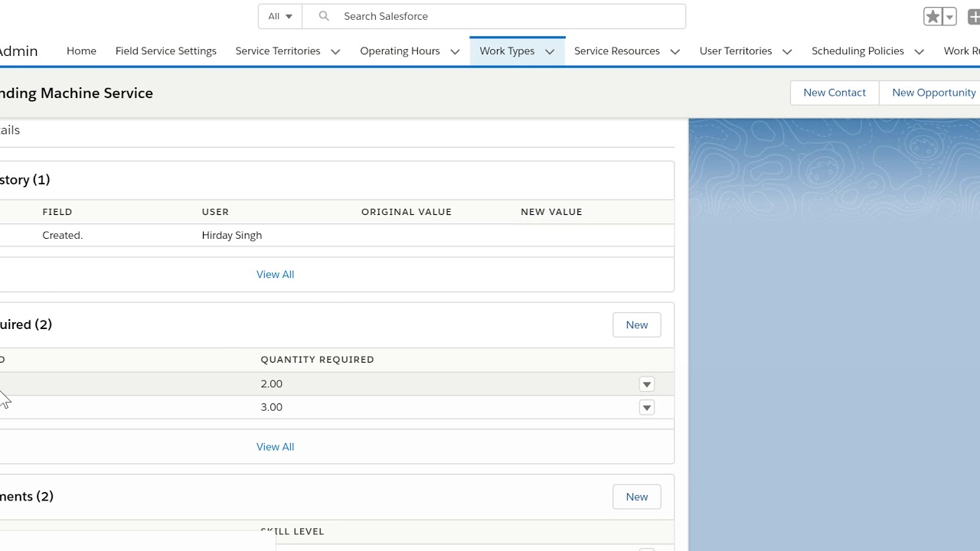Click the QUANTITY REQUIRED column header
The image size is (980, 551).
point(317,360)
